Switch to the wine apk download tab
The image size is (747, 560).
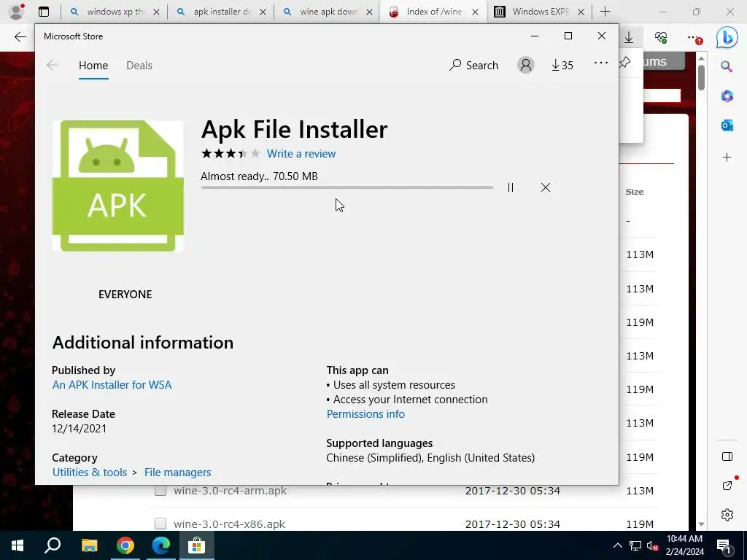pyautogui.click(x=328, y=12)
